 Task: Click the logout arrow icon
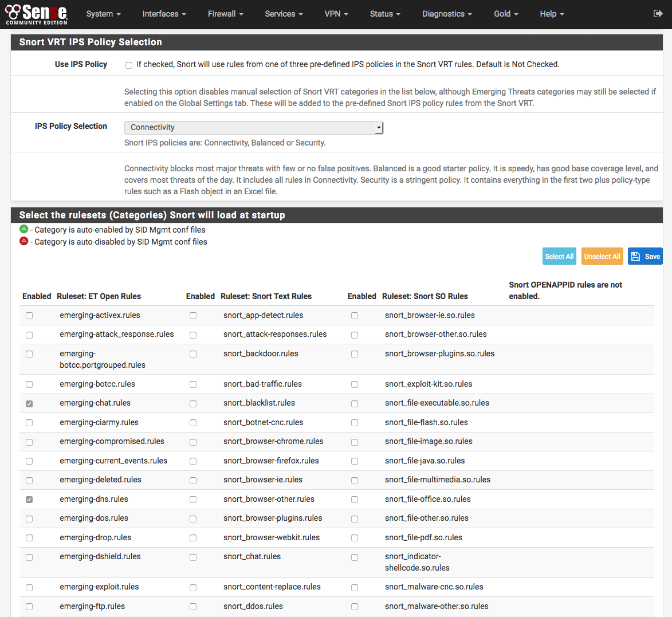click(658, 14)
